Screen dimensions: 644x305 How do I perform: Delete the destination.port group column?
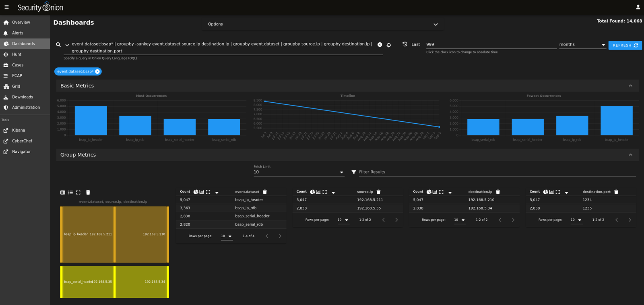coord(616,192)
